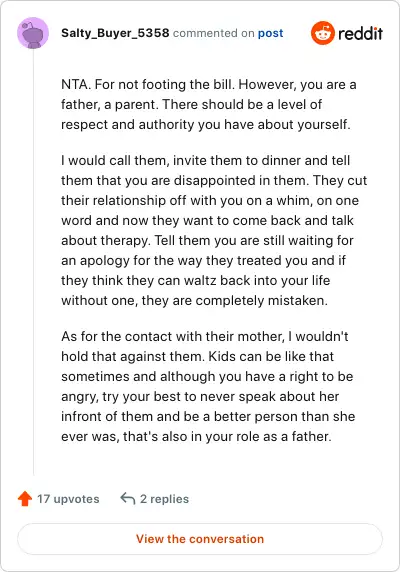The width and height of the screenshot is (400, 572).
Task: Click the vertical comment thread line
Action: point(33,262)
